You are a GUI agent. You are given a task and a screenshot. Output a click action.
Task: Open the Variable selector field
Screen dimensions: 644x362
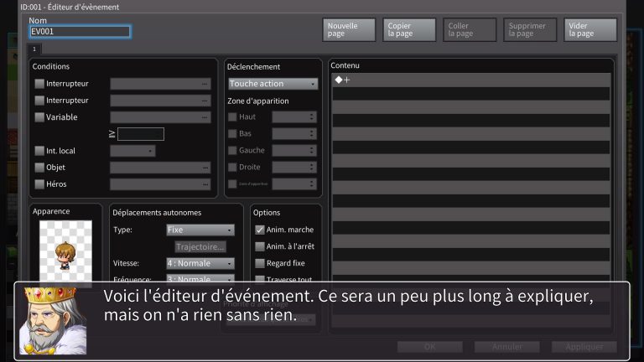(x=161, y=117)
